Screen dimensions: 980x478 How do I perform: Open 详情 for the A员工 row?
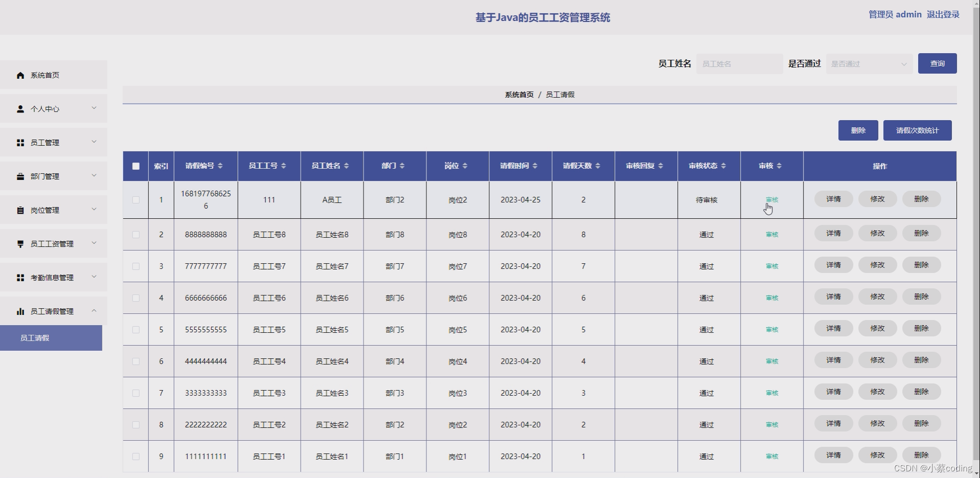pos(833,199)
